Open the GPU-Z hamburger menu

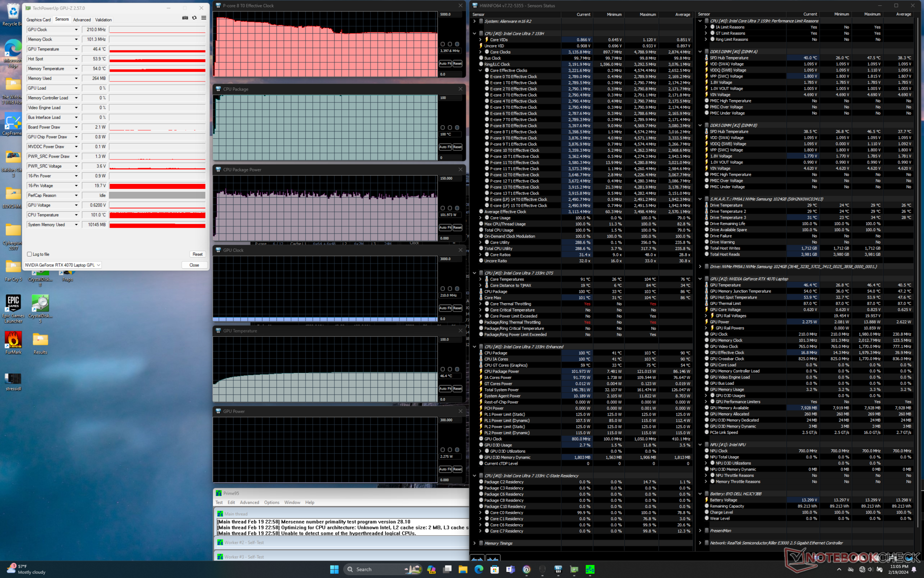coord(204,18)
